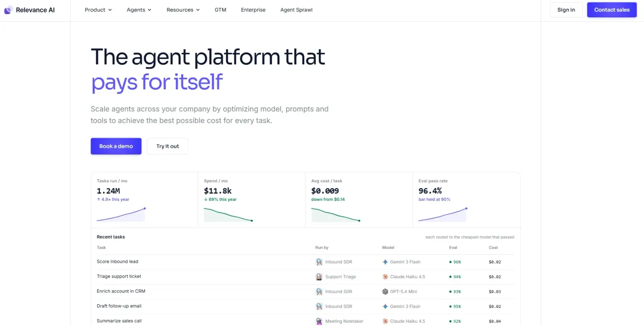Click the 'Model' column header
This screenshot has width=644, height=326.
(388, 248)
